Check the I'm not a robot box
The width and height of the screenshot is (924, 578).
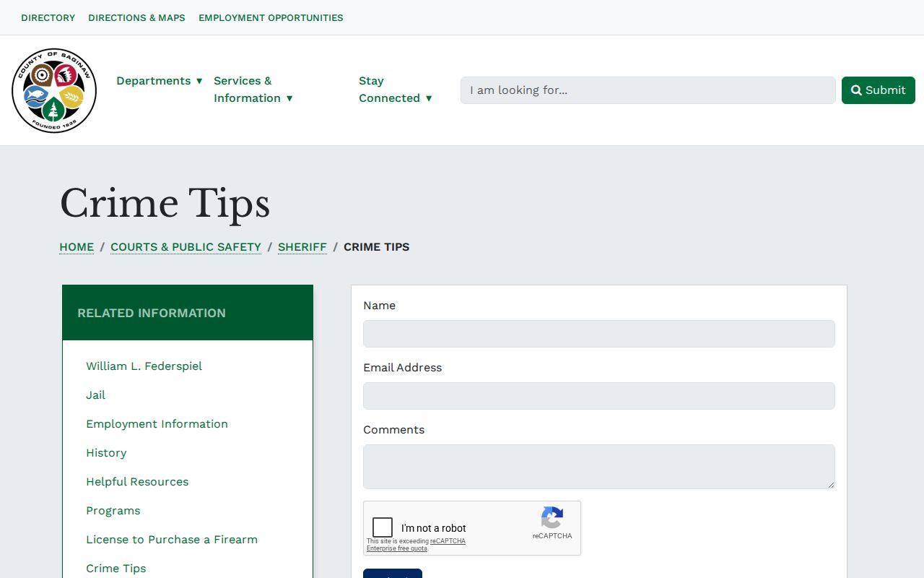point(383,527)
